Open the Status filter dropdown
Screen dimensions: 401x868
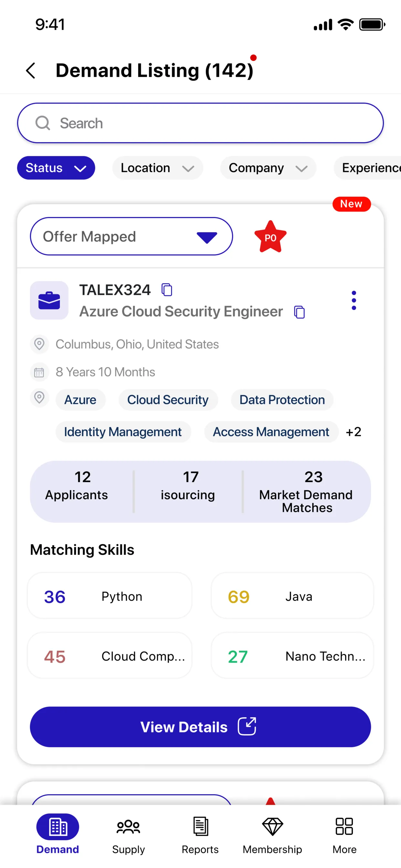(x=56, y=168)
